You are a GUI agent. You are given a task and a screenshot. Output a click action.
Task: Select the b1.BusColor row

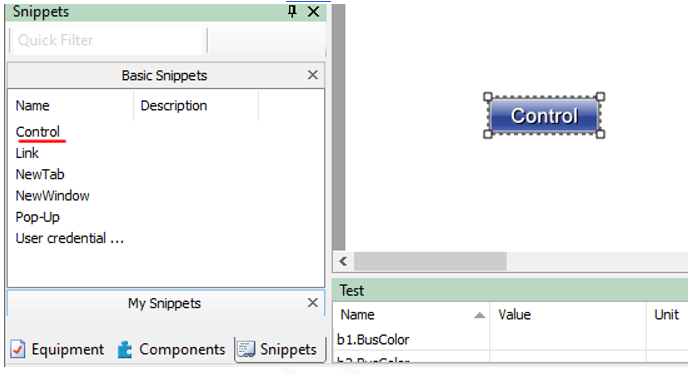coord(510,339)
